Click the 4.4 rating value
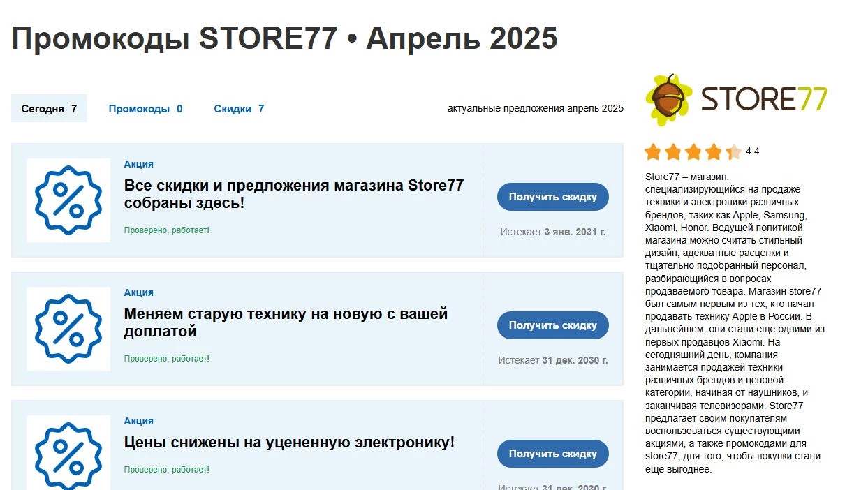 click(752, 150)
